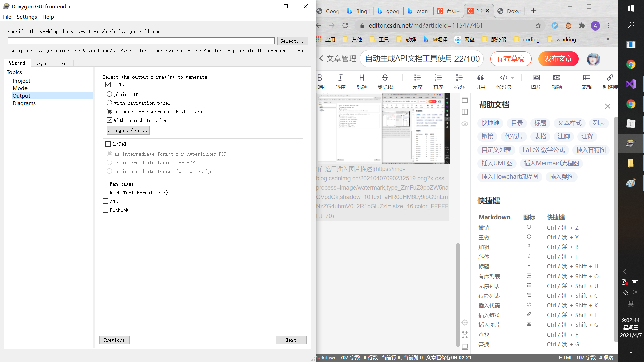This screenshot has width=644, height=362.
Task: Click the quote block icon
Action: tap(480, 78)
